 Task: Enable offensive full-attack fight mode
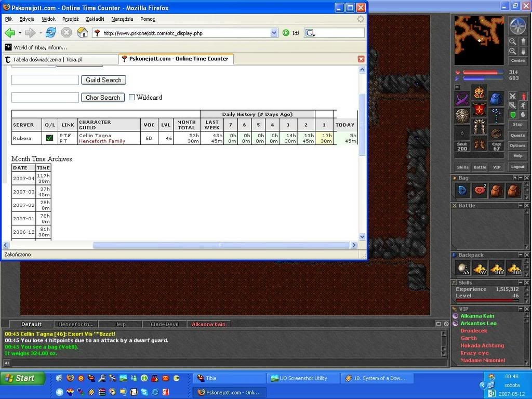(513, 96)
